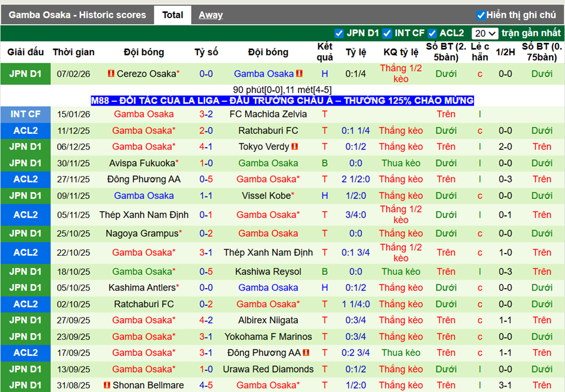Open the Away tab
The height and width of the screenshot is (392, 565).
point(211,15)
